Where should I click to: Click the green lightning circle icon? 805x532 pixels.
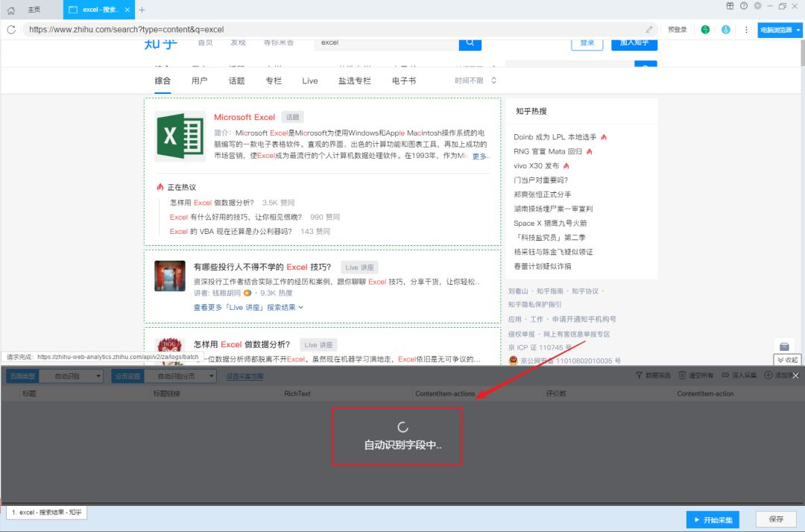(705, 30)
